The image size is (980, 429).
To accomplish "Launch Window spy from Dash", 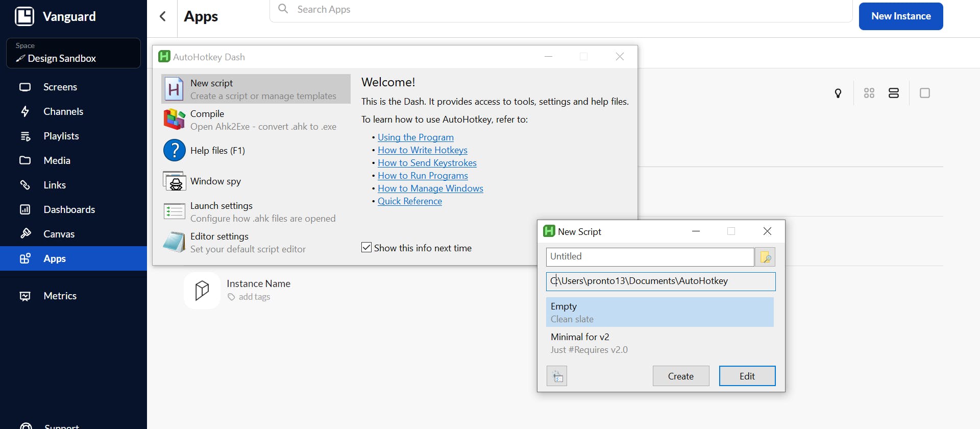I will pyautogui.click(x=256, y=181).
